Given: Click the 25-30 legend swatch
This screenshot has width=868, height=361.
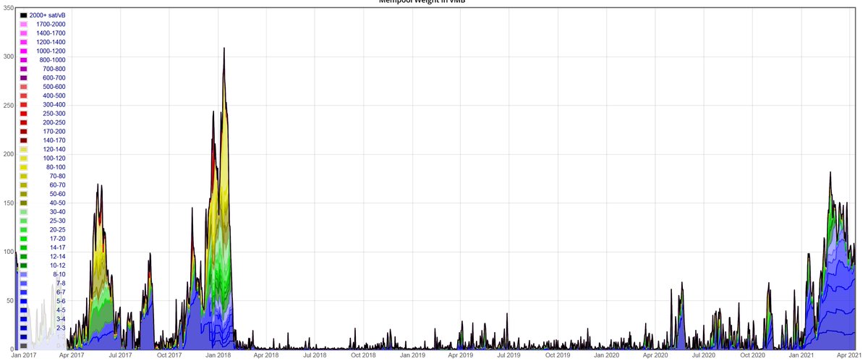Looking at the screenshot, I should [24, 221].
